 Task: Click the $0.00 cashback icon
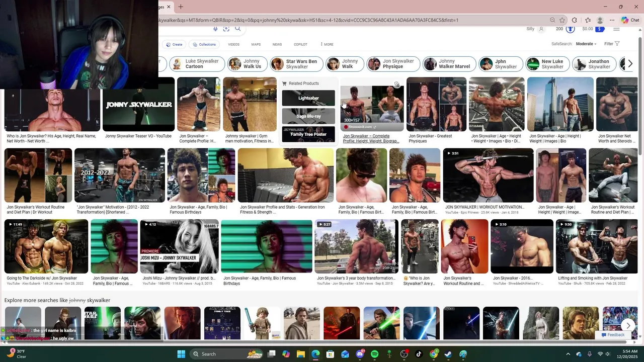(x=600, y=29)
